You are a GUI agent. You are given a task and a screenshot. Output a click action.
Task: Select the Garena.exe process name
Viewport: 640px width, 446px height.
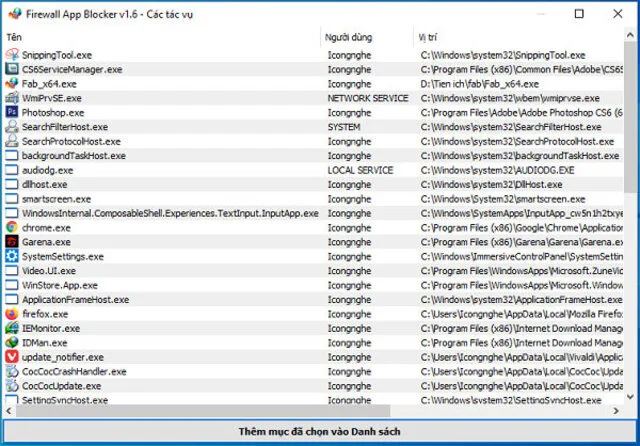coord(46,242)
